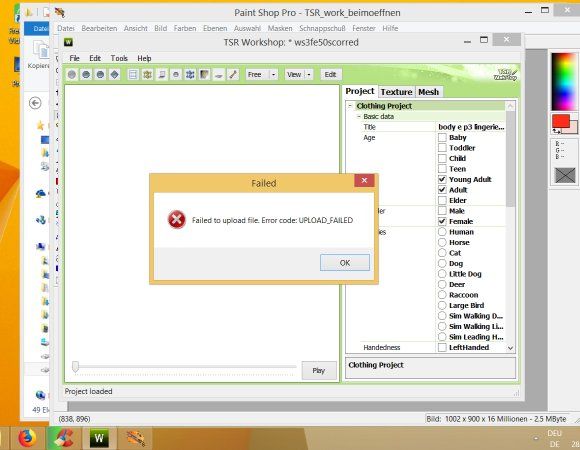
Task: Click the small round disc icon before the blue cog
Action: pos(176,74)
